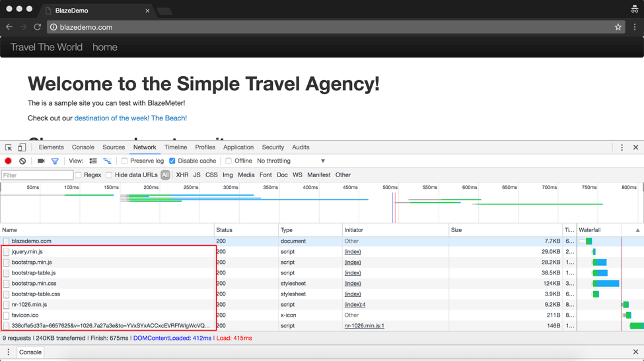The image size is (644, 361).
Task: Open the Security tab
Action: tap(273, 147)
